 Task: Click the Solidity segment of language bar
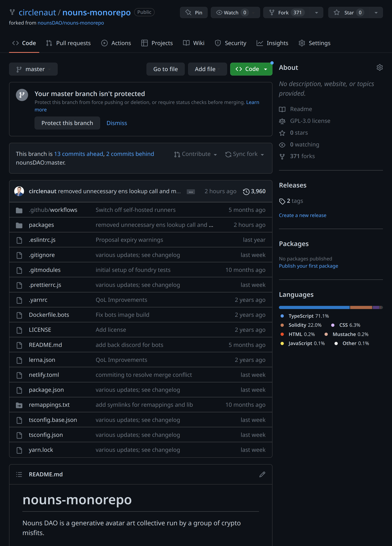pos(361,307)
